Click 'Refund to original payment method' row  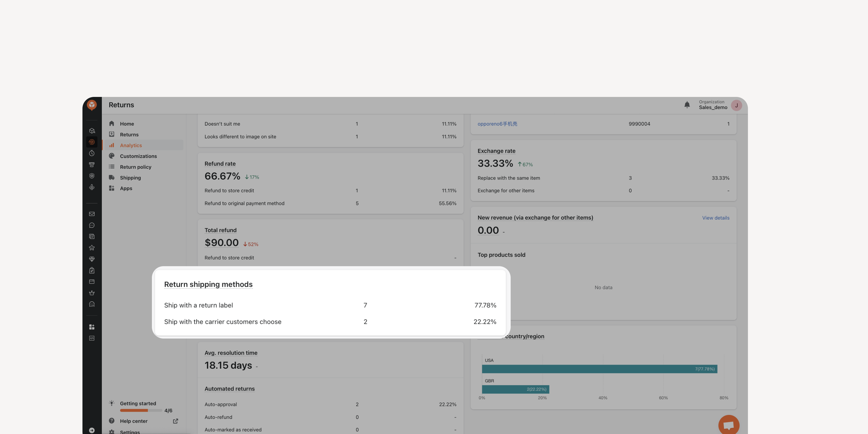point(330,203)
